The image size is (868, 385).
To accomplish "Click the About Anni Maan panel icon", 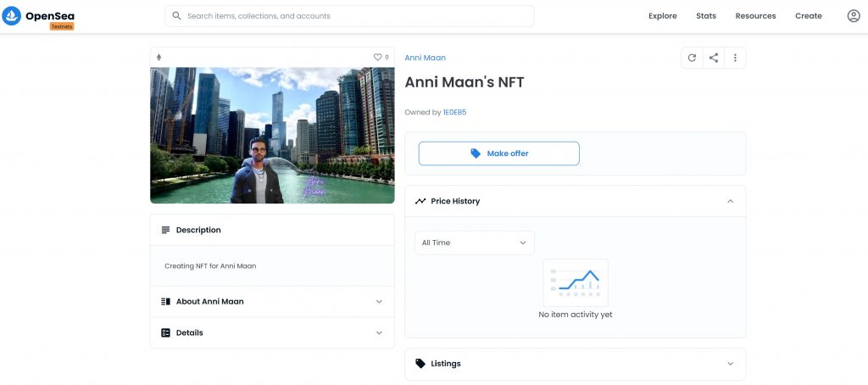I will tap(165, 301).
